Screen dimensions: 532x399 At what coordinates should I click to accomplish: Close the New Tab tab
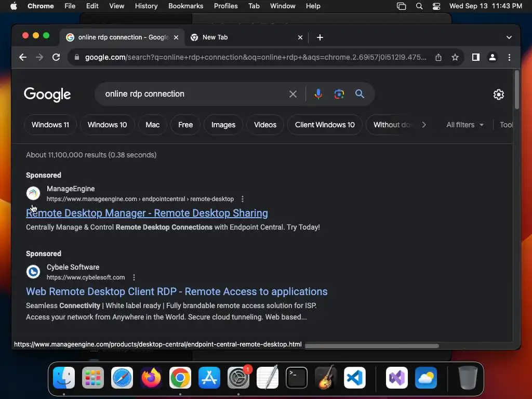[300, 37]
